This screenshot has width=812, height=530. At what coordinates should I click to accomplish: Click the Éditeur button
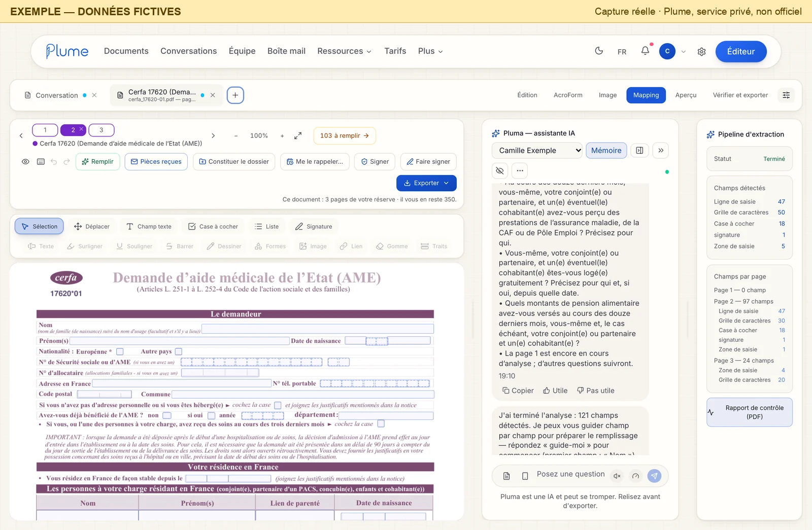point(741,51)
